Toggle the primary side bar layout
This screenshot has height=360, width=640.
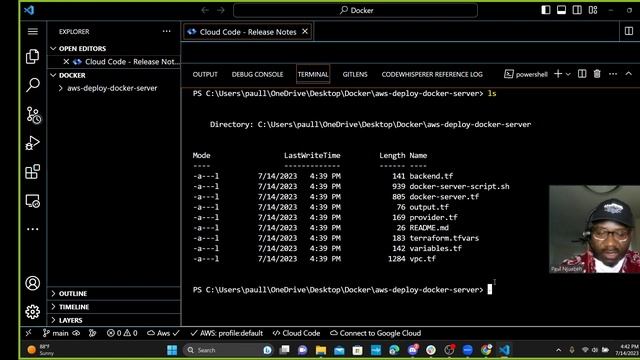[546, 10]
